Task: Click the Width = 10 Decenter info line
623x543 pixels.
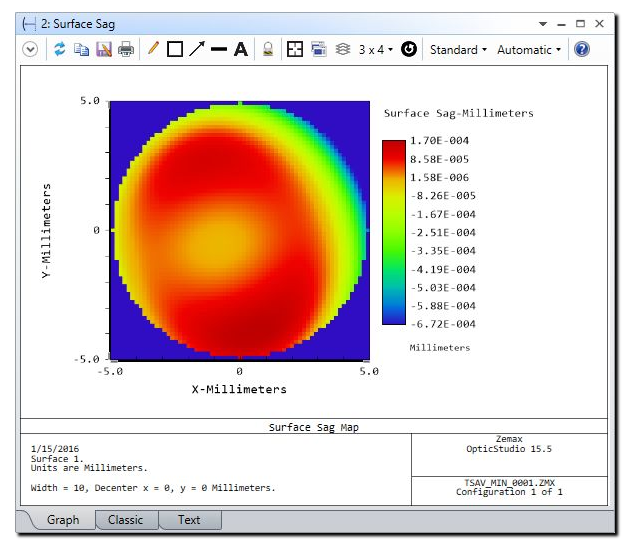Action: pyautogui.click(x=153, y=488)
